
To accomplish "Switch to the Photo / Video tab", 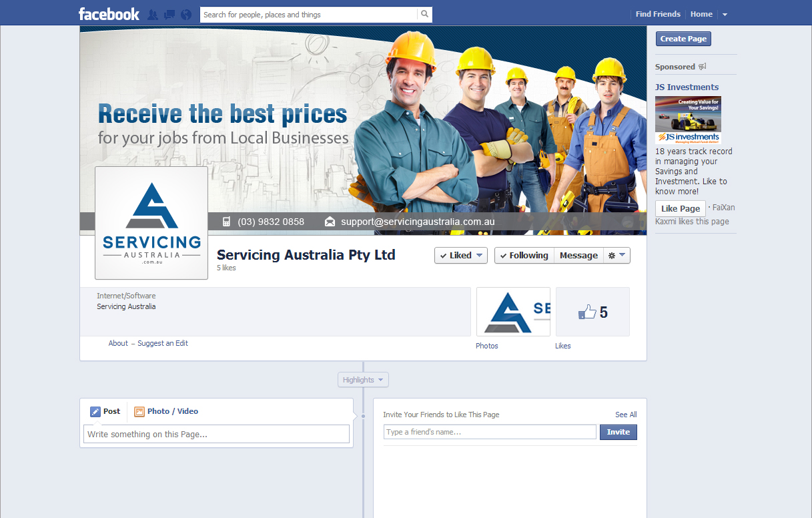I will [166, 411].
